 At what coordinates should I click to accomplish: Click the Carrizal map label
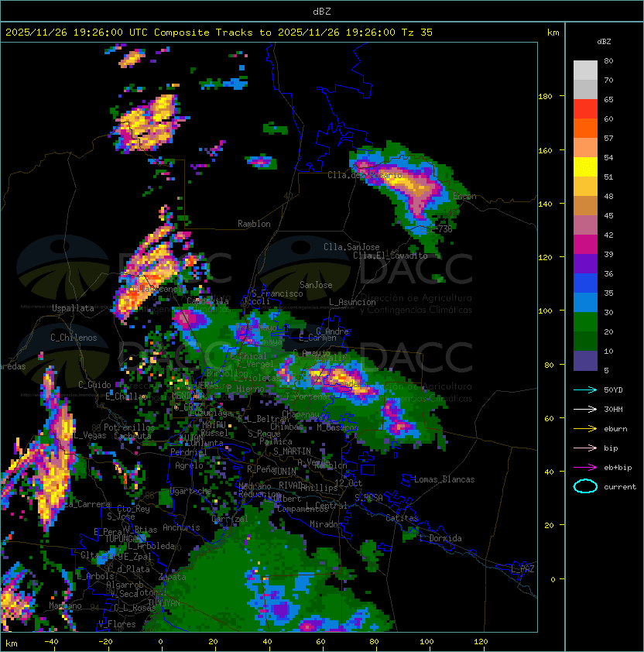pyautogui.click(x=230, y=519)
